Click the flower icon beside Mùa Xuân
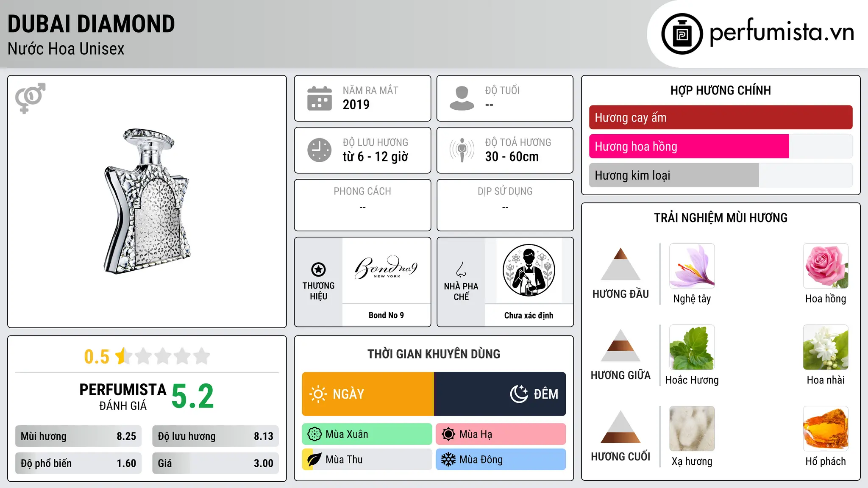This screenshot has width=868, height=488. click(314, 434)
